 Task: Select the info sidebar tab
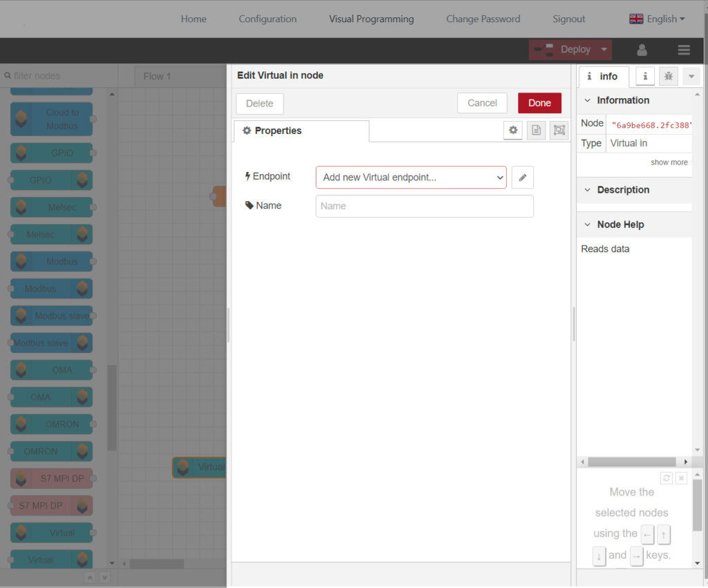click(x=604, y=76)
